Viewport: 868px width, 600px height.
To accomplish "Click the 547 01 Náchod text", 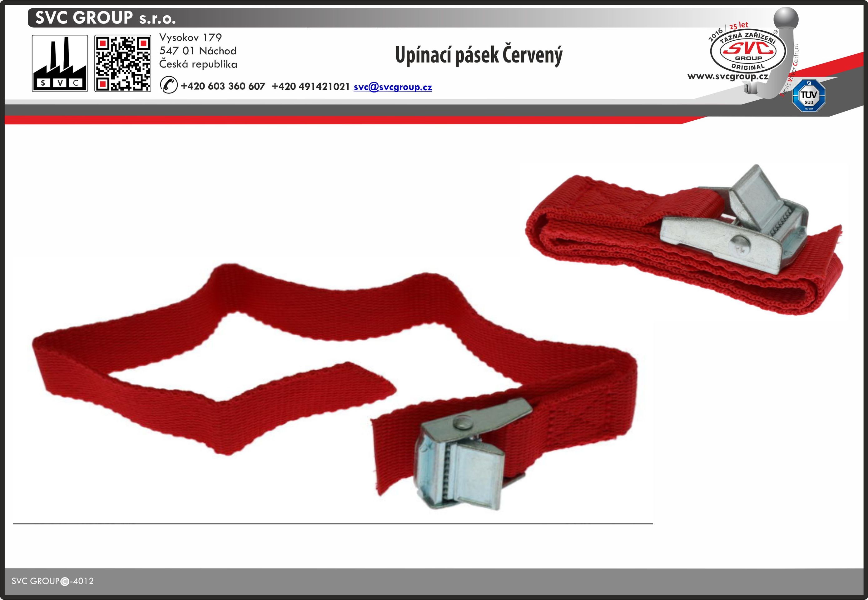I will coord(198,51).
